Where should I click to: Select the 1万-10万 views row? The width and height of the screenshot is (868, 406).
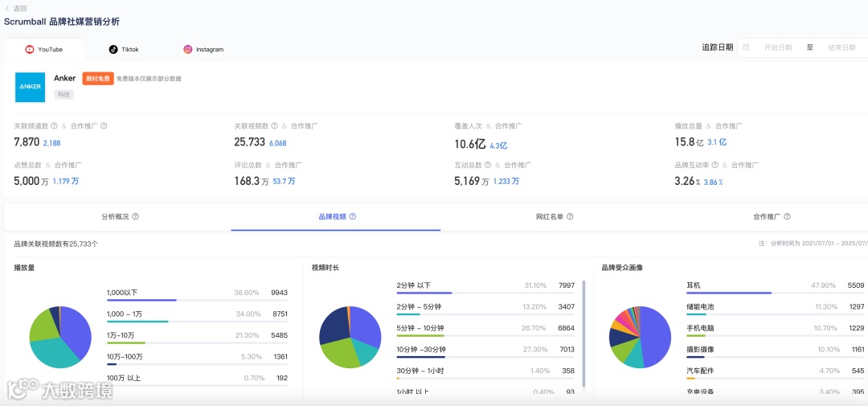tap(197, 337)
